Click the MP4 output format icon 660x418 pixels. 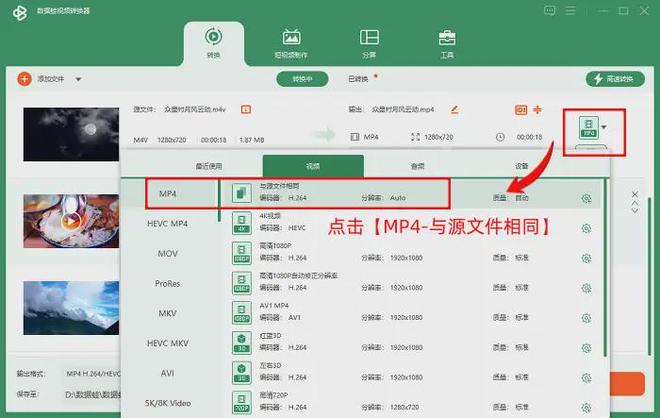coord(589,128)
